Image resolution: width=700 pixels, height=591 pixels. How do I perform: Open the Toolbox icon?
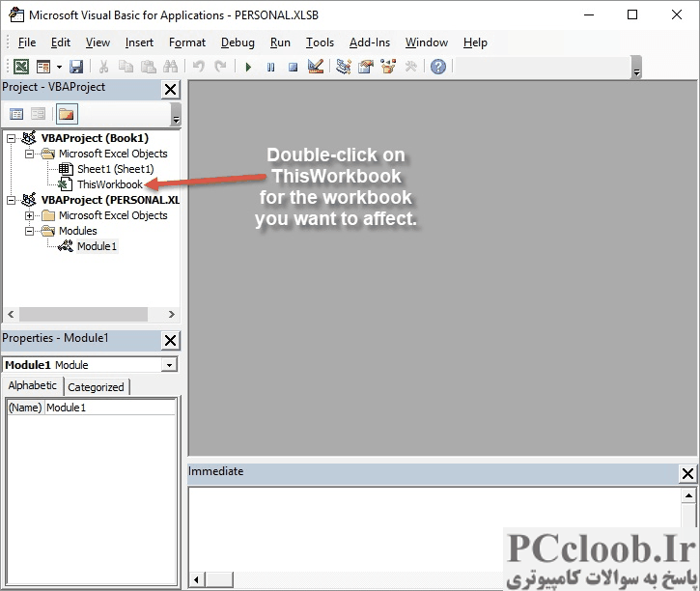coord(410,67)
